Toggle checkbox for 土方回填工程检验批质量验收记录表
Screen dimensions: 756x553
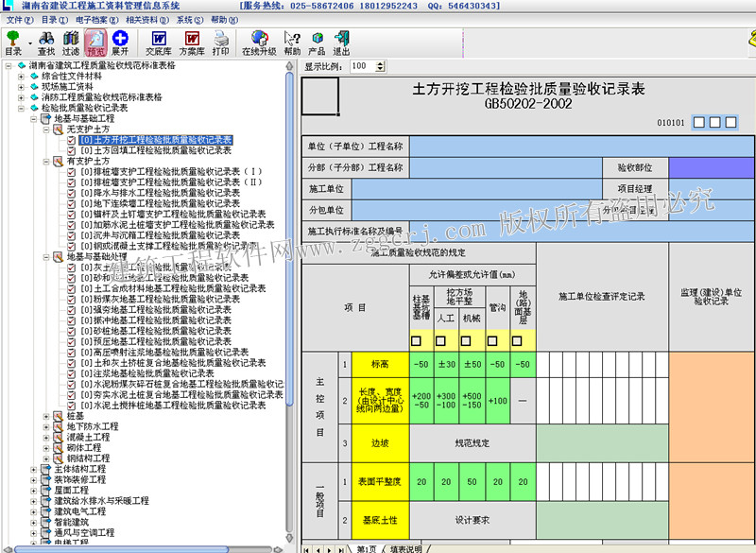(72, 150)
